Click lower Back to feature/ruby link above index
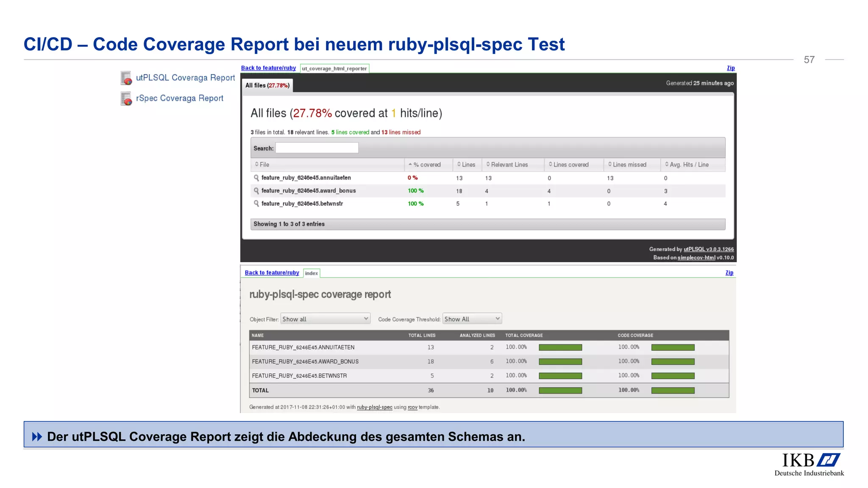This screenshot has width=868, height=488. [272, 273]
